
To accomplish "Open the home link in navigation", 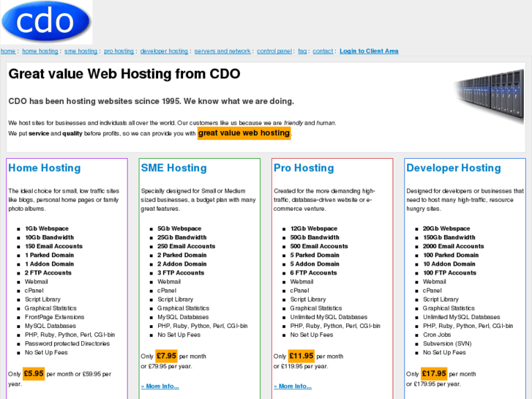I will pyautogui.click(x=8, y=51).
